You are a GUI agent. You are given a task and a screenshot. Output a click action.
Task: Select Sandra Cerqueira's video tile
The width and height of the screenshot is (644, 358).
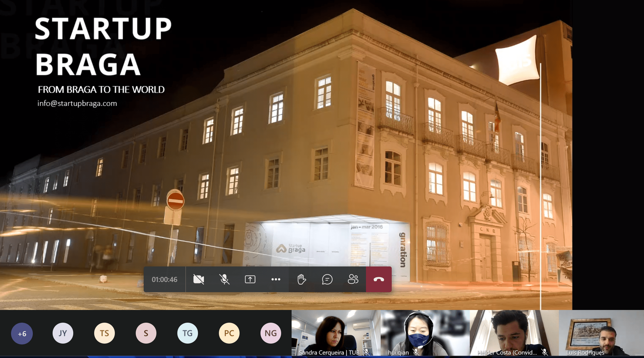336,333
